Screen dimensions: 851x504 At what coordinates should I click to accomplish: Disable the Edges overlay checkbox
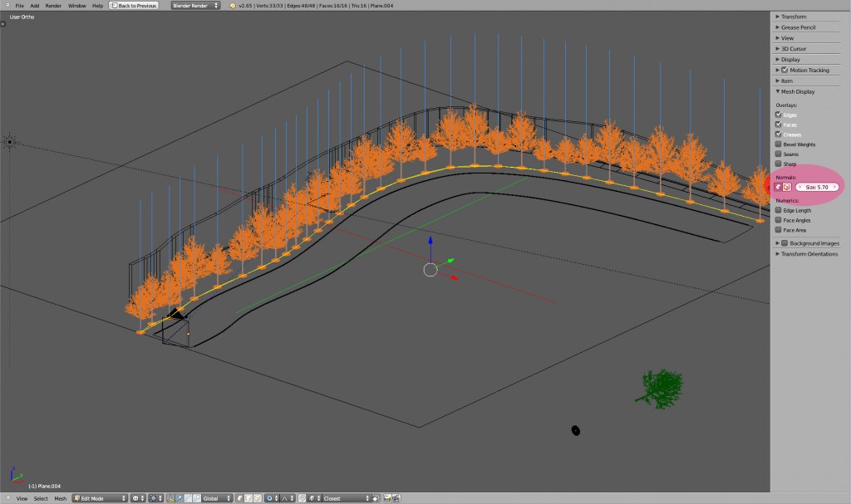pyautogui.click(x=778, y=114)
